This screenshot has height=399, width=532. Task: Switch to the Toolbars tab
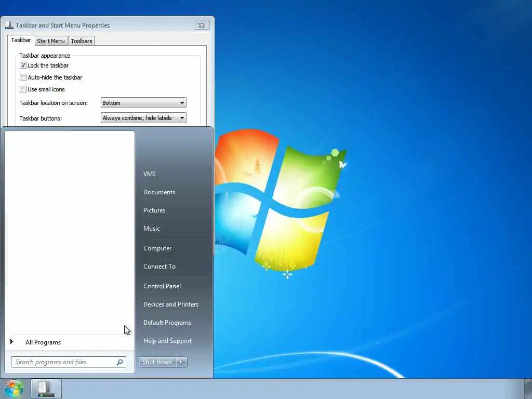(82, 41)
